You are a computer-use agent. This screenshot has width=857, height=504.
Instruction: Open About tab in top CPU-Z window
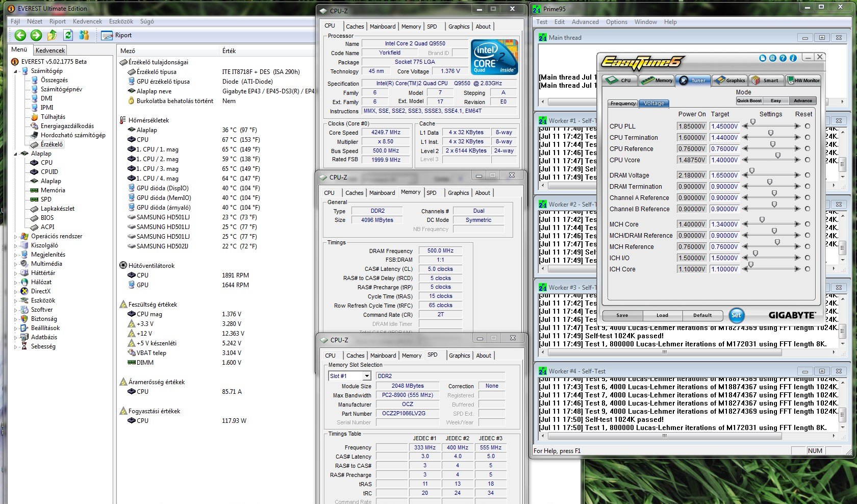483,27
